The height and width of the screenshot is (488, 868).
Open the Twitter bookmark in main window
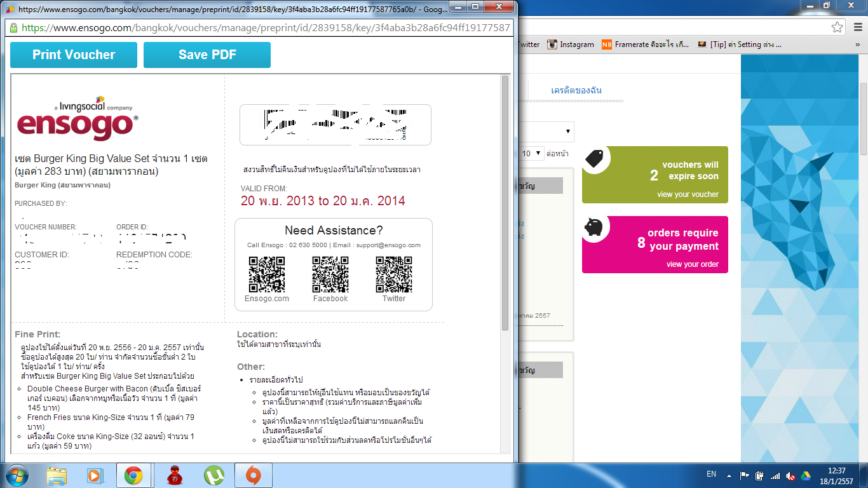pos(529,44)
